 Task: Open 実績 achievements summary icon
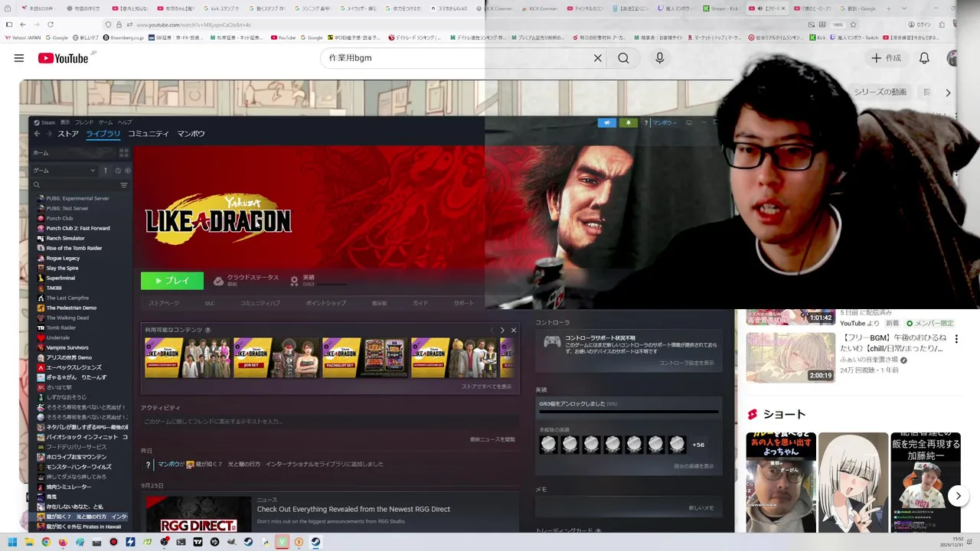click(x=294, y=281)
